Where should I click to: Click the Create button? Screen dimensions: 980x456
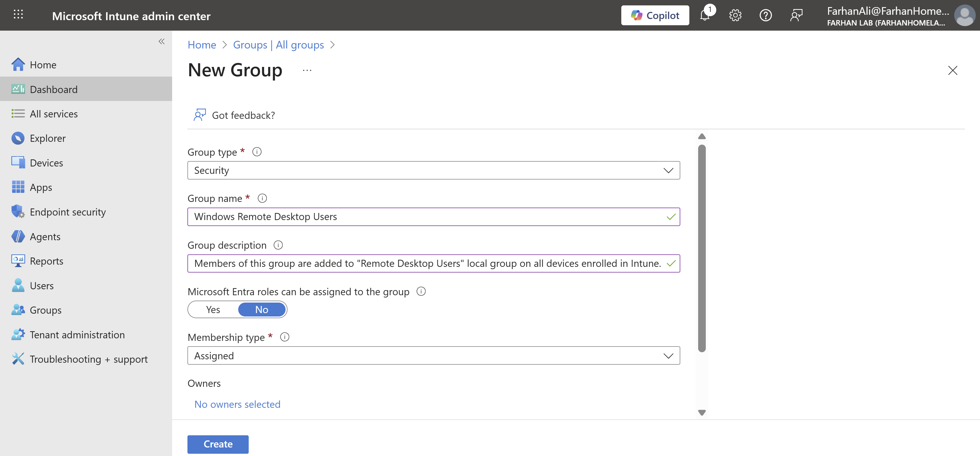pos(218,444)
